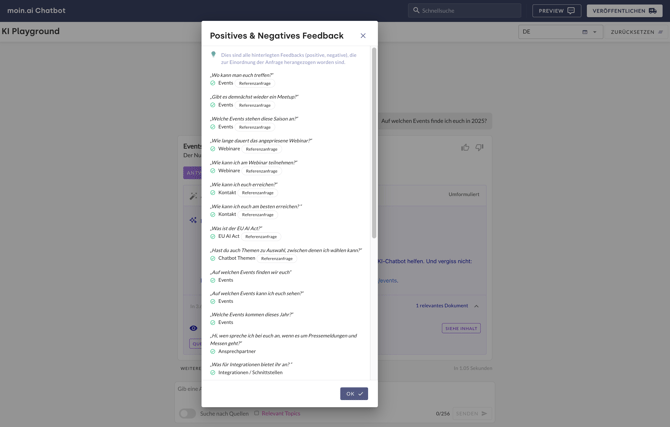Click the Referenzanfrage tag on the Chatbot Themen entry
The width and height of the screenshot is (670, 427).
pos(277,259)
